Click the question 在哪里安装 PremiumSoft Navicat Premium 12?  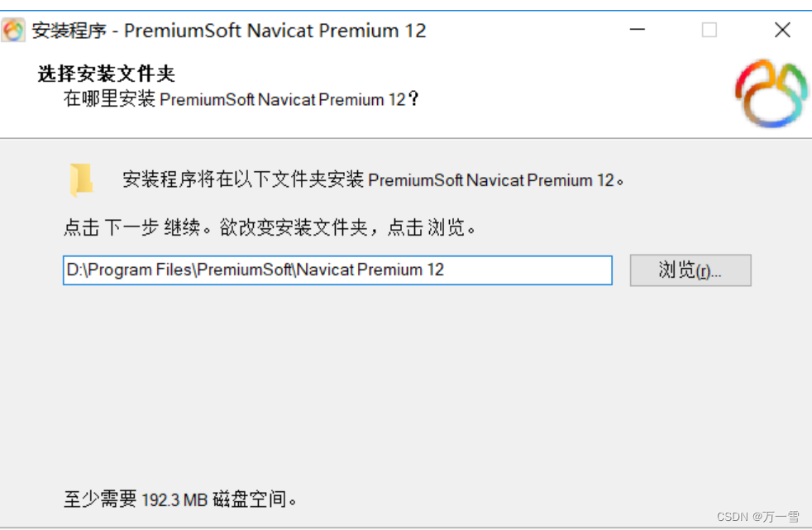pyautogui.click(x=241, y=98)
